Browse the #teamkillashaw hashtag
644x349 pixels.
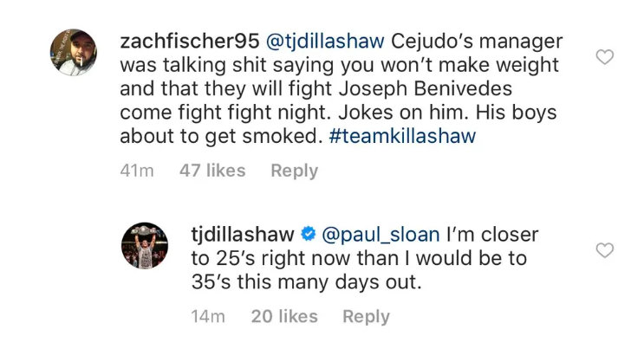point(405,136)
